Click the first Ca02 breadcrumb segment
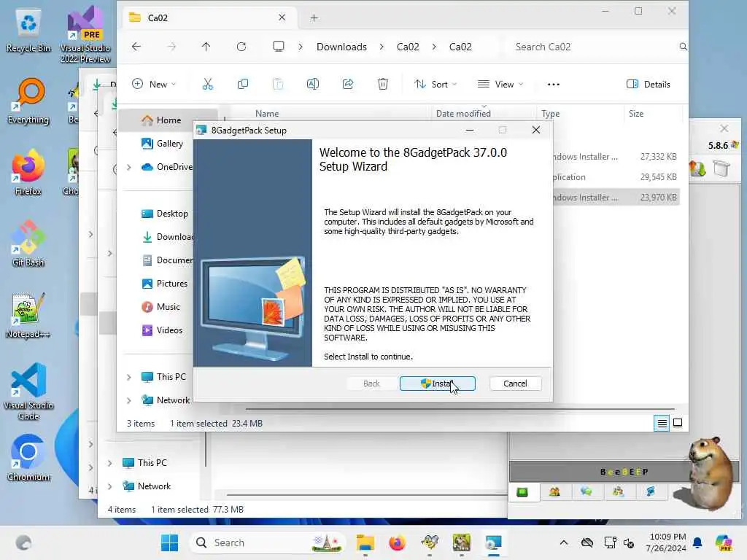 [x=408, y=47]
